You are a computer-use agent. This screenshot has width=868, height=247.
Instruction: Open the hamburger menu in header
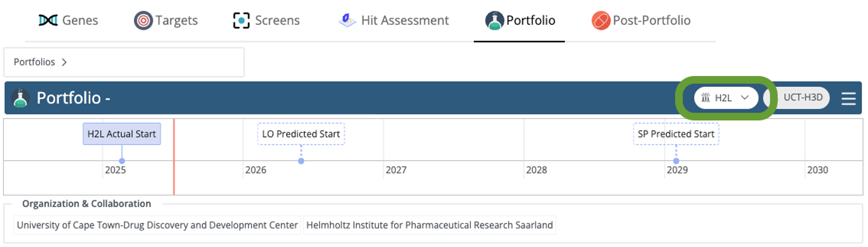tap(848, 99)
